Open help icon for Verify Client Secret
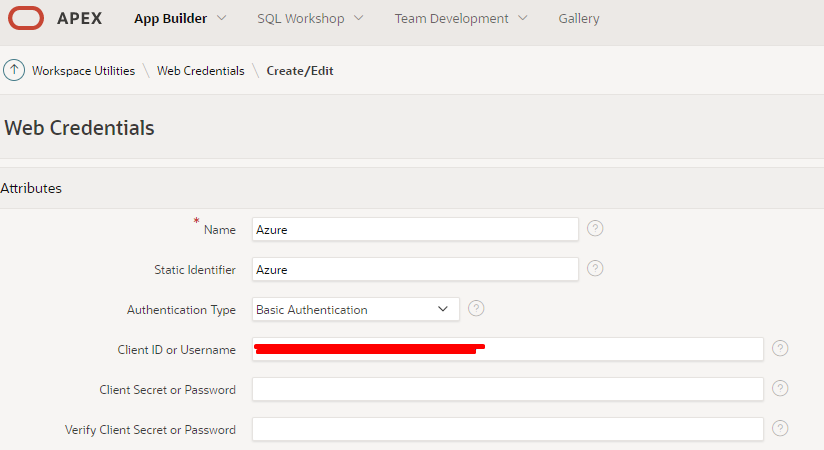Screen dimensions: 824x450 781,428
